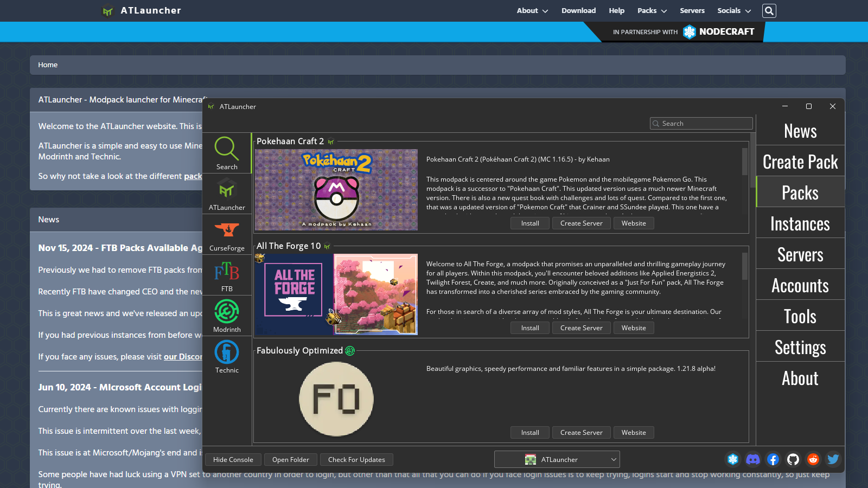Open the Fabulously Optimized FO logo image
The height and width of the screenshot is (488, 868).
tap(336, 399)
